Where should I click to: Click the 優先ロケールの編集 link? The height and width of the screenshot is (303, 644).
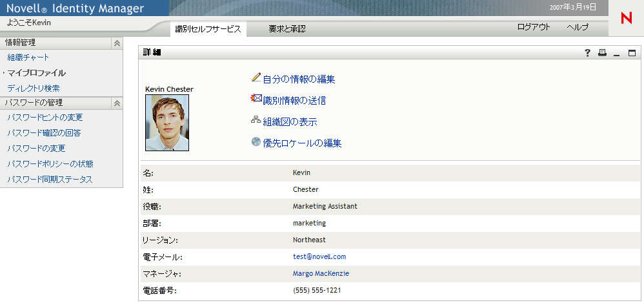coord(302,143)
